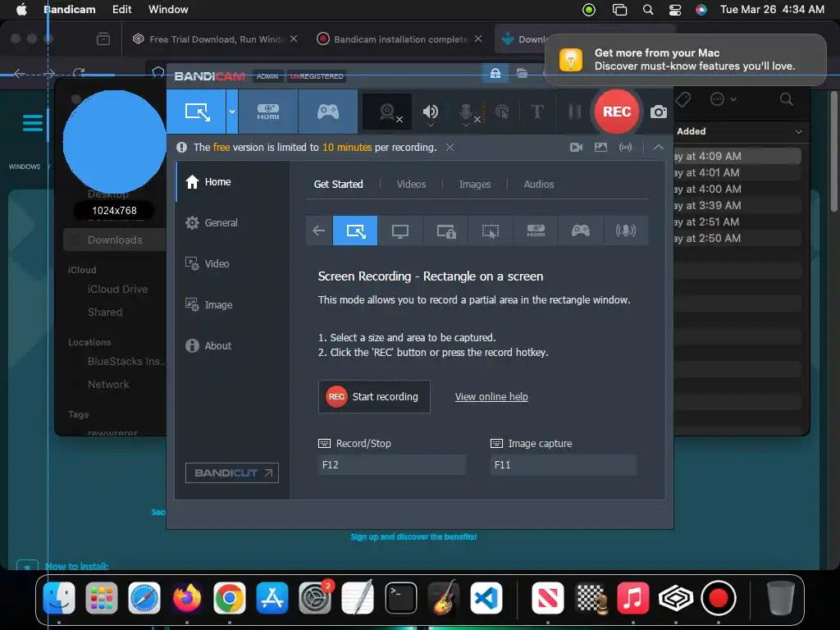Toggle the microphone icon
This screenshot has width=840, height=630.
pos(466,111)
